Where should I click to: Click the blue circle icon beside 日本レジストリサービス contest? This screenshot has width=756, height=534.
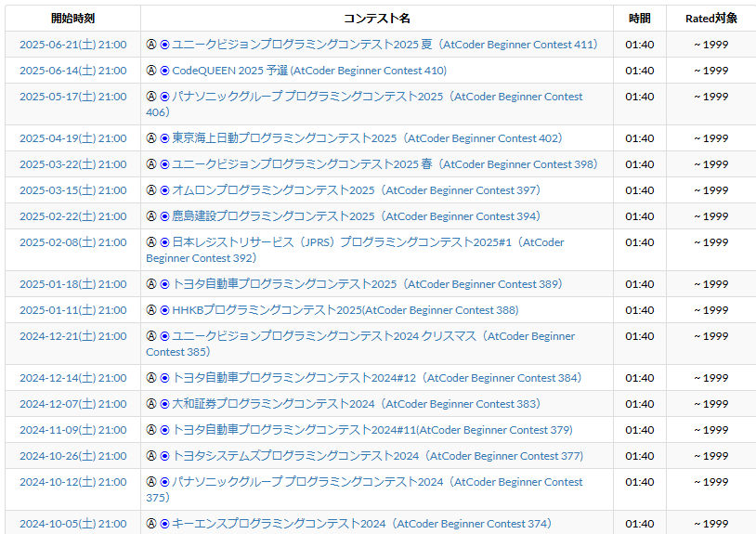click(x=164, y=242)
